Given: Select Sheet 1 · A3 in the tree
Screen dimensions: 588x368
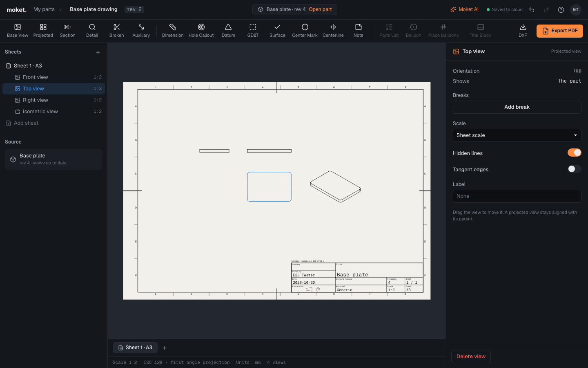Looking at the screenshot, I should tap(53, 66).
